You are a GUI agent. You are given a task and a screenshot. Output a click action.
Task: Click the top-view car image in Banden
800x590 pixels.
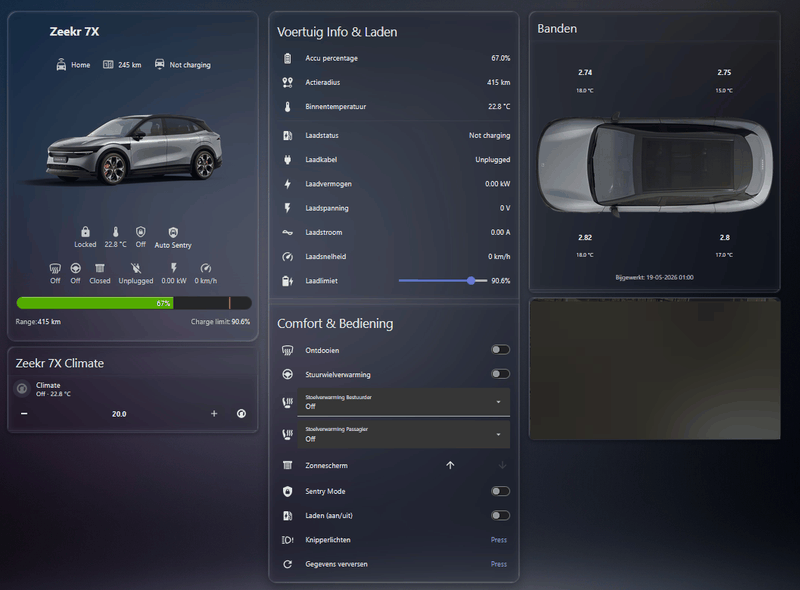(655, 164)
